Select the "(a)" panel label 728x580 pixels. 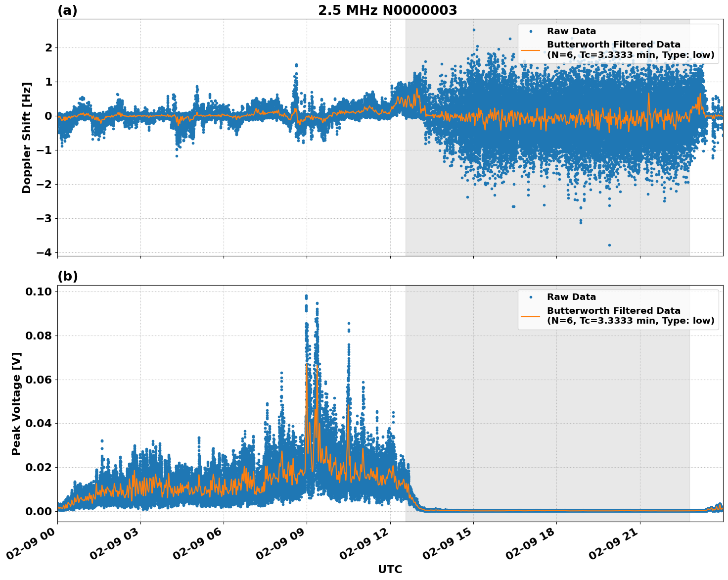(x=67, y=10)
